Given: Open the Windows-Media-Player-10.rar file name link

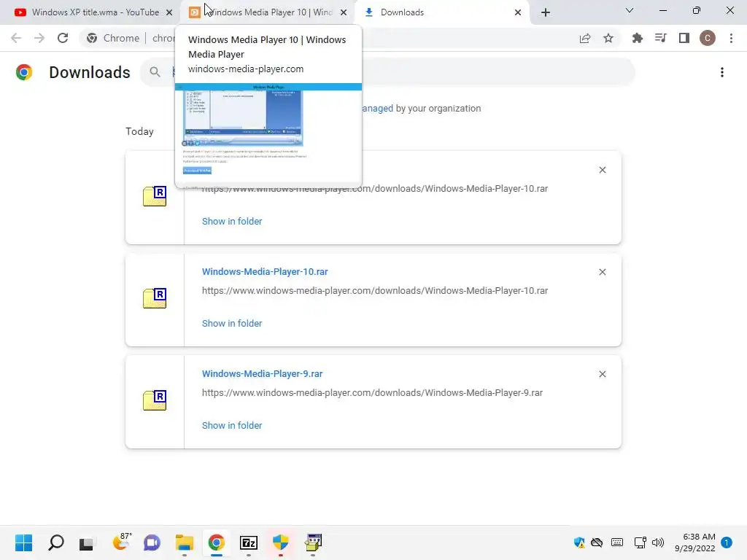Looking at the screenshot, I should pos(265,272).
